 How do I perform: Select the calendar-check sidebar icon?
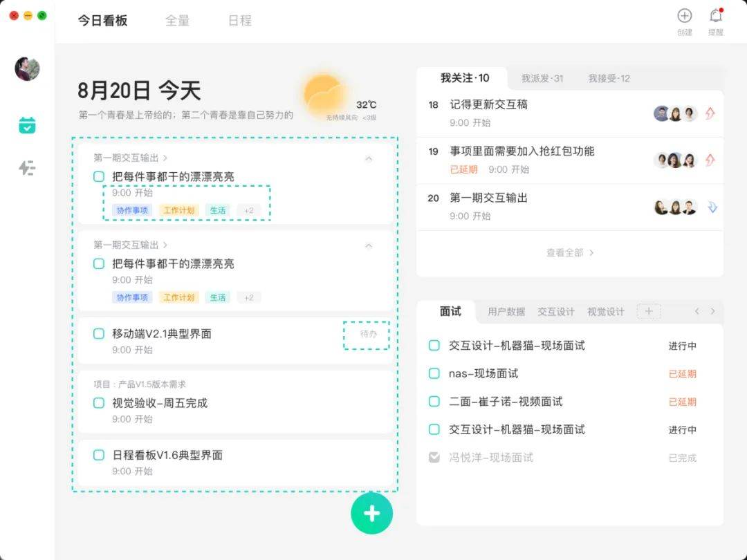(x=27, y=125)
